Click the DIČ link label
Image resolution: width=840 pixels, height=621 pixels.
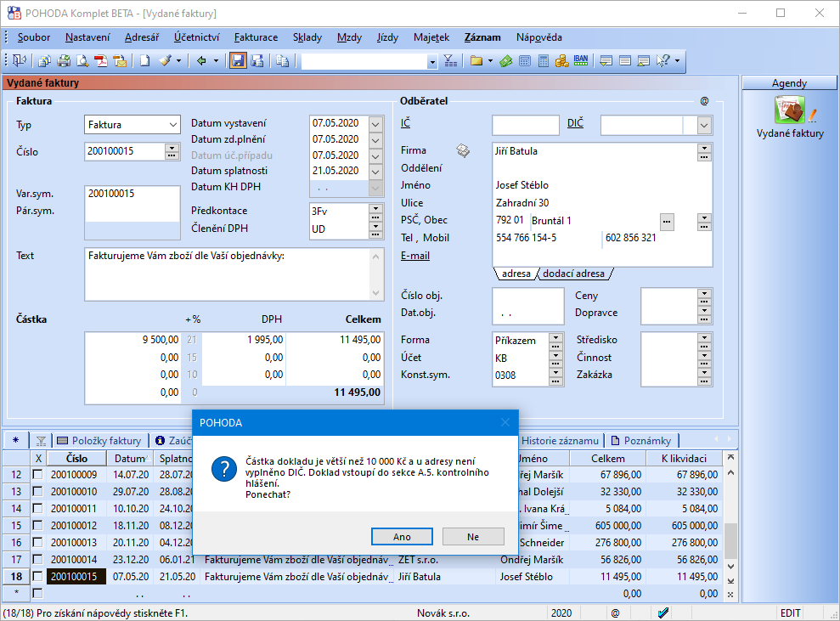(575, 123)
